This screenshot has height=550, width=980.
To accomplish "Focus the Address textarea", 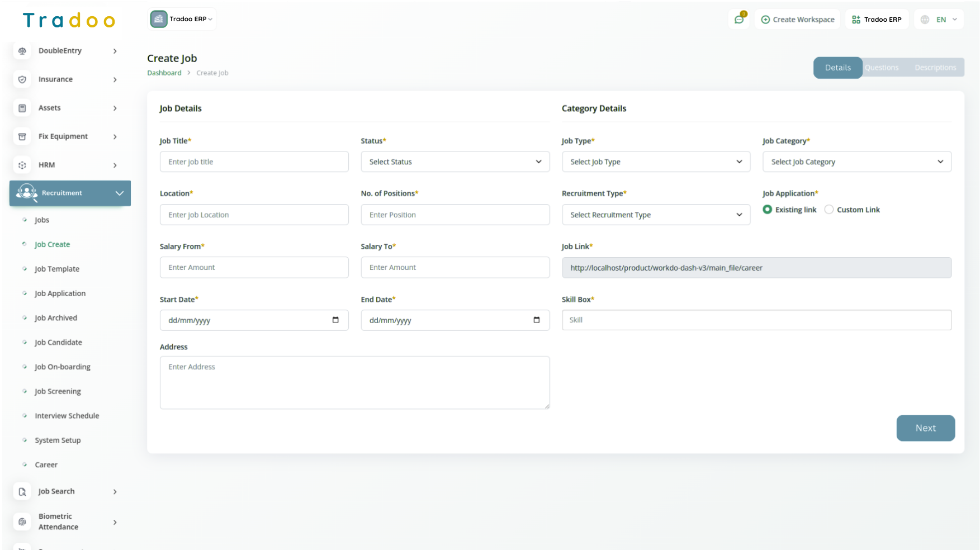I will (x=354, y=383).
